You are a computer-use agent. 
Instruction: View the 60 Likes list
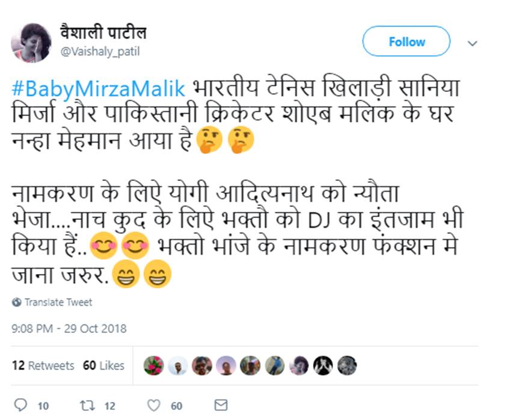[x=103, y=365]
